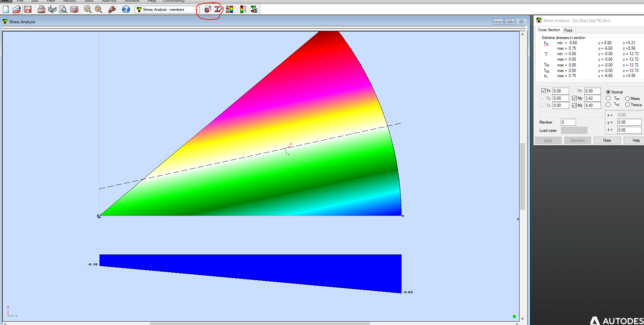Screen dimensions: 644x325
Task: Open the stress color scale settings icon
Action: point(243,9)
